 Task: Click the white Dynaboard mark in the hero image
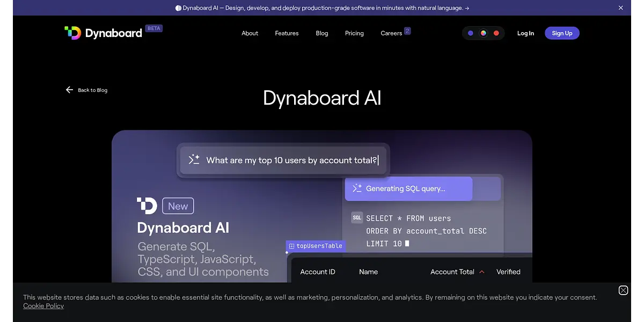click(147, 206)
